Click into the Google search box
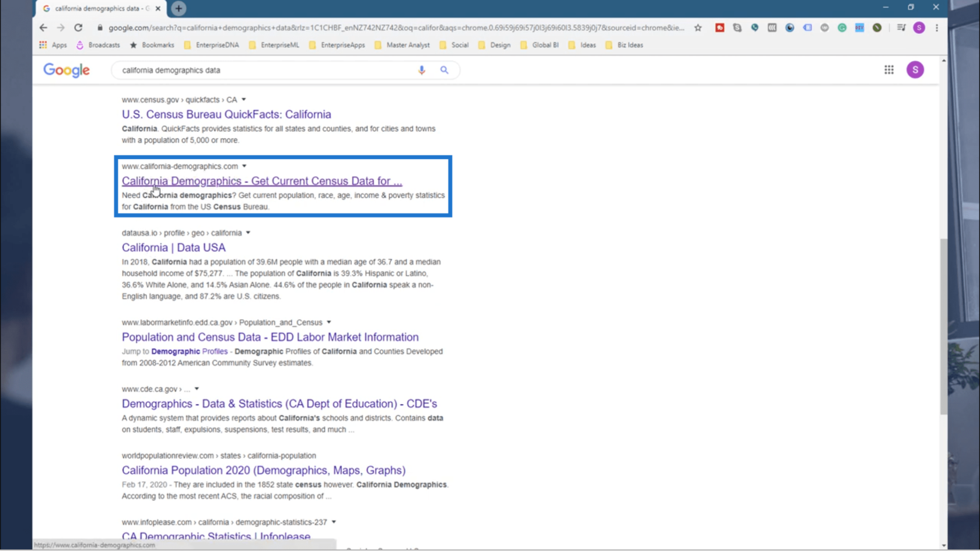Screen dimensions: 980x551 coord(262,70)
